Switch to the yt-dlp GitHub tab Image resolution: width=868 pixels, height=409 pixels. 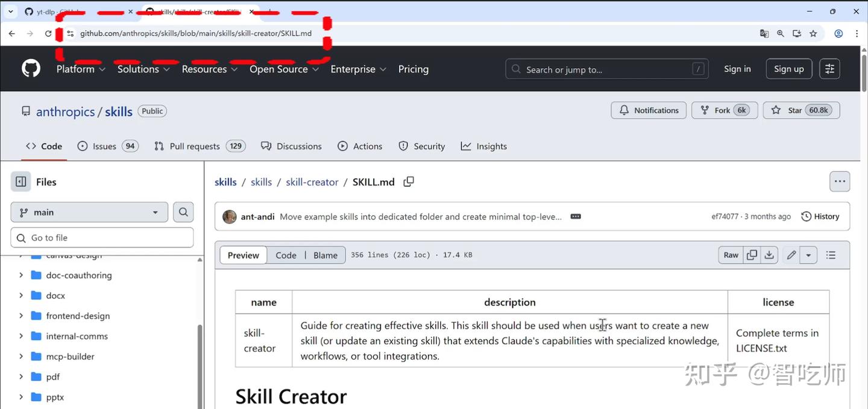[x=78, y=11]
